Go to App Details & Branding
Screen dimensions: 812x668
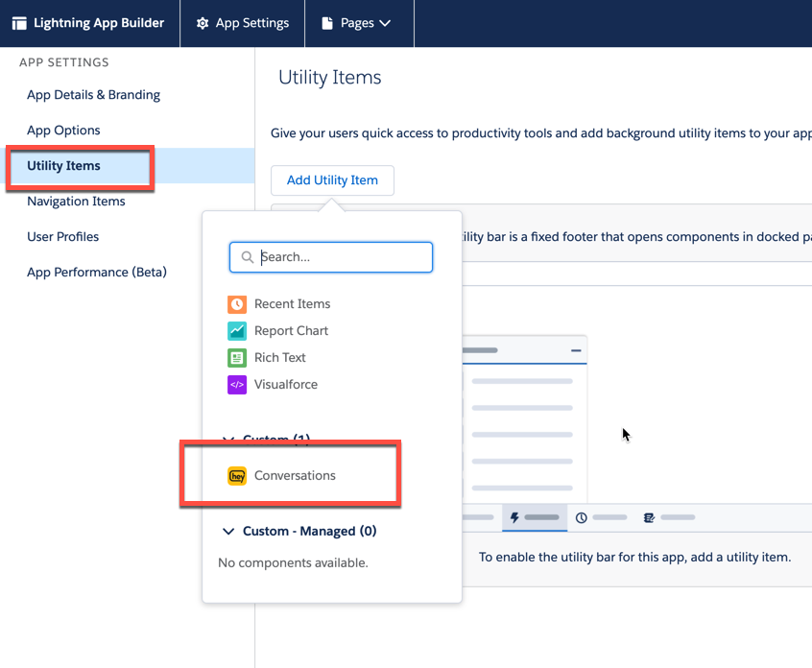94,95
